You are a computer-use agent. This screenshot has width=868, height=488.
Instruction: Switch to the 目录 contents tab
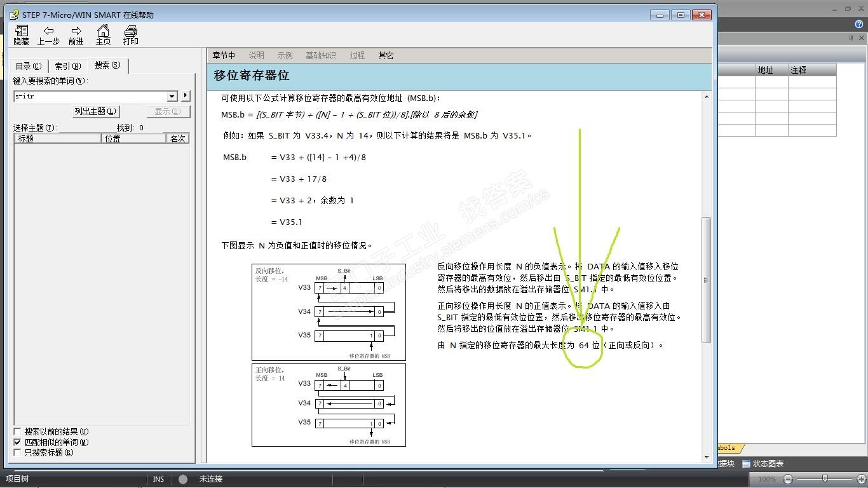(29, 66)
